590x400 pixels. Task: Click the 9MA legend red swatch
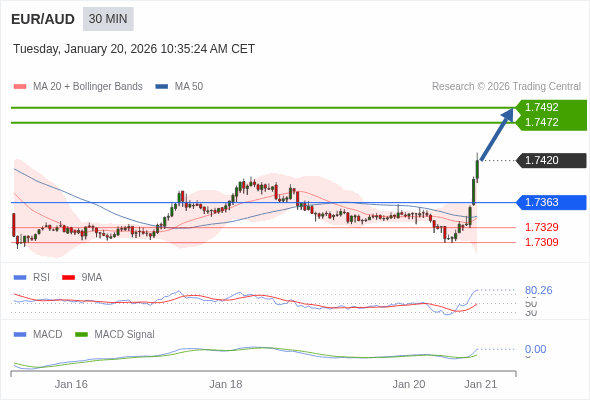tap(68, 278)
